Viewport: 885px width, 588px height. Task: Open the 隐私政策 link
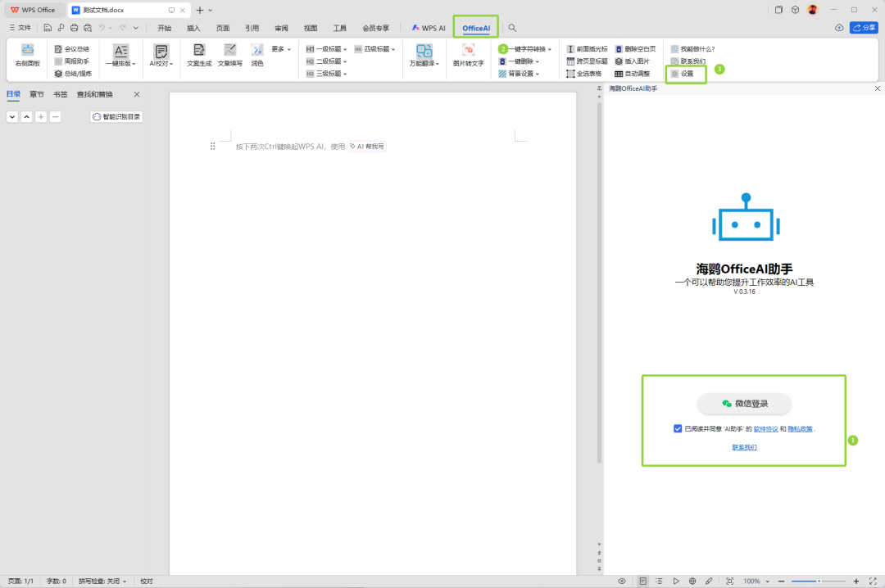[801, 429]
